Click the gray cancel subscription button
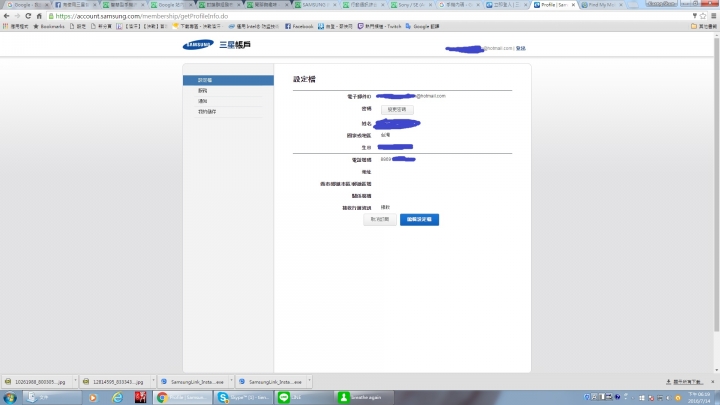The image size is (720, 405). tap(380, 219)
